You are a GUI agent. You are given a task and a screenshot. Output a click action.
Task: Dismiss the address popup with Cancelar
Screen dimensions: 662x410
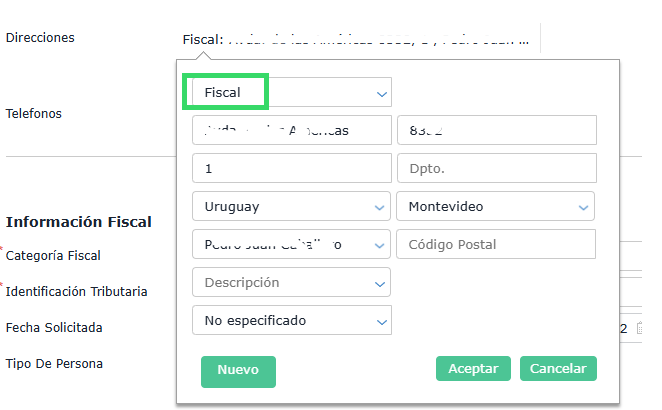coord(558,368)
